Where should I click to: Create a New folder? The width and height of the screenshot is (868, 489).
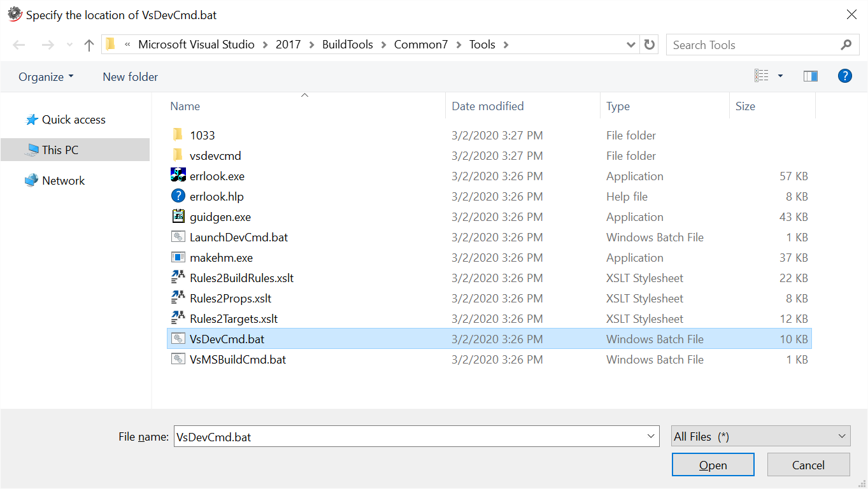click(130, 76)
